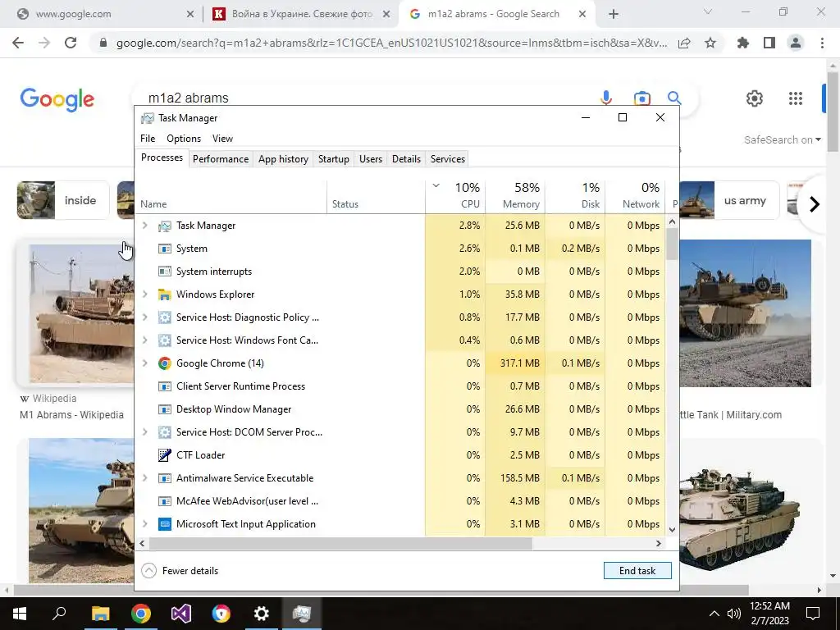
Task: Show hidden system tray icons
Action: (714, 614)
